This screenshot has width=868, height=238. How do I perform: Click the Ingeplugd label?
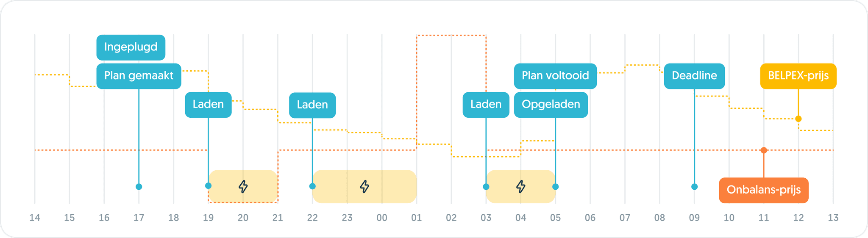click(x=131, y=47)
